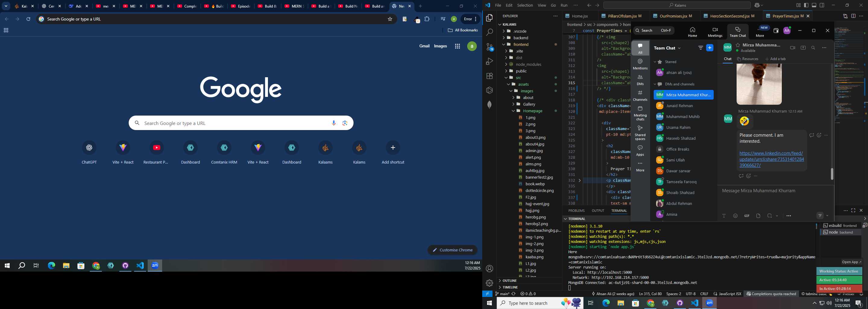Start a video meeting with Mirza in Zoom
Image resolution: width=868 pixels, height=309 pixels.
[793, 48]
